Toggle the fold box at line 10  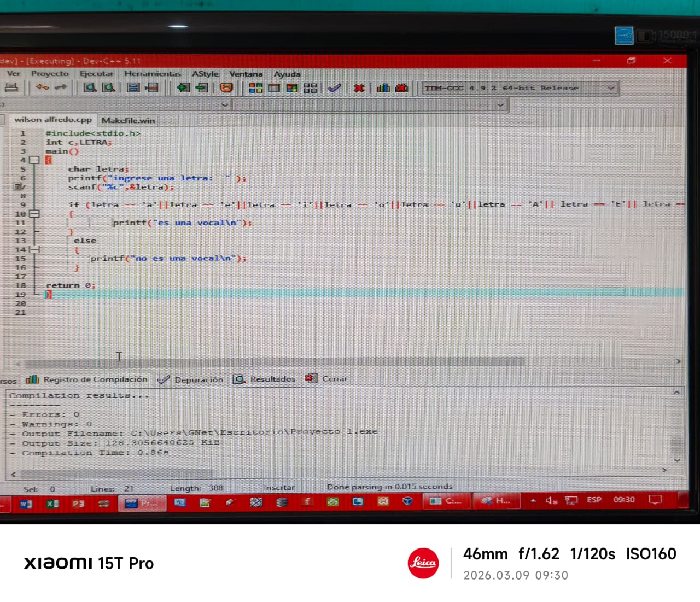[x=34, y=214]
